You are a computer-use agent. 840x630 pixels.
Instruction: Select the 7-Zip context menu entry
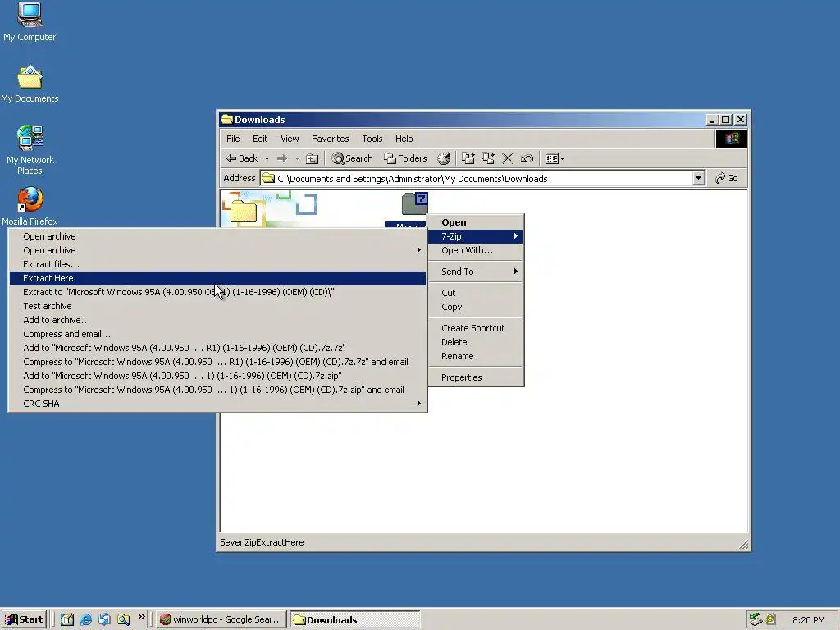point(476,236)
